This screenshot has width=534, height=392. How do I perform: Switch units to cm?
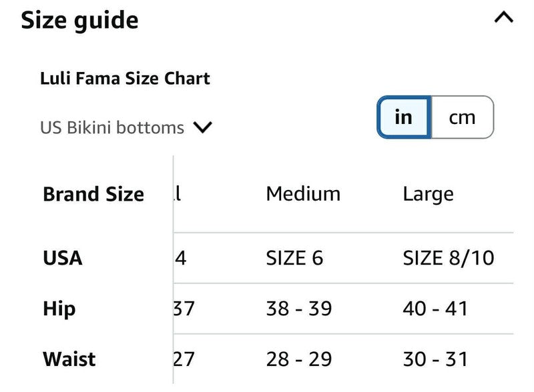click(x=462, y=117)
